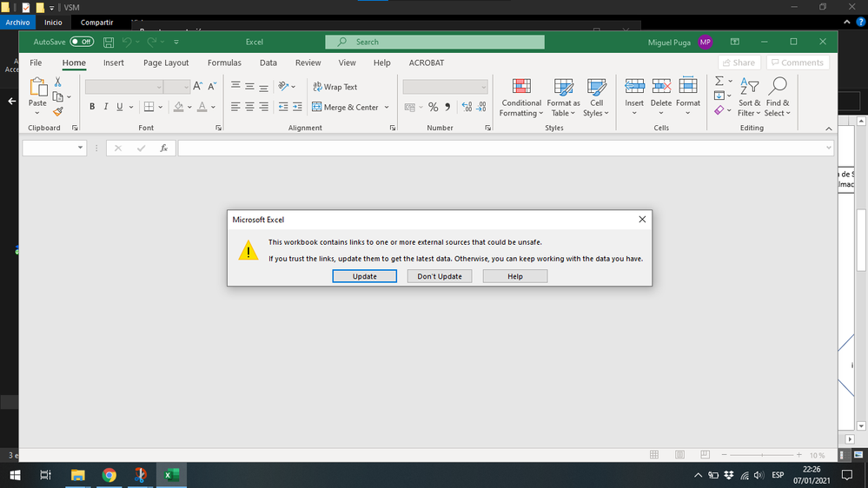Open the font name dropdown
Image resolution: width=868 pixels, height=488 pixels.
(x=159, y=87)
